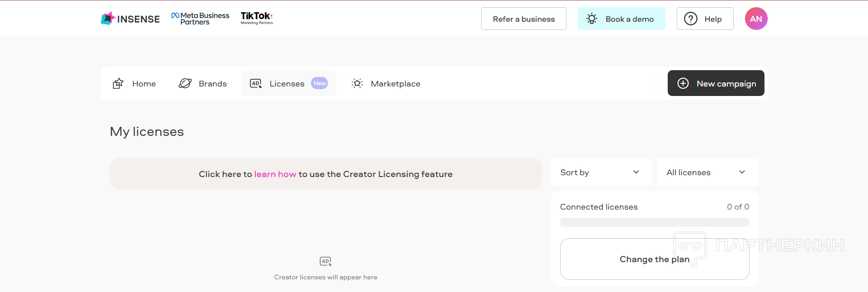Click the TikTok Marketing Partners logo
The image size is (868, 292).
(x=256, y=18)
